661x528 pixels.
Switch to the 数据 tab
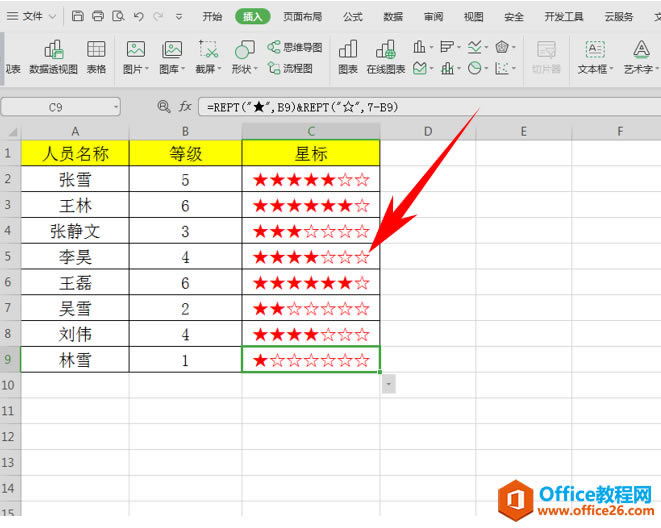tap(393, 16)
